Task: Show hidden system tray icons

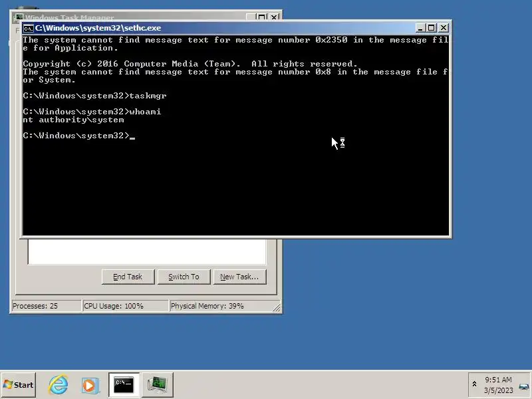Action: click(x=474, y=384)
